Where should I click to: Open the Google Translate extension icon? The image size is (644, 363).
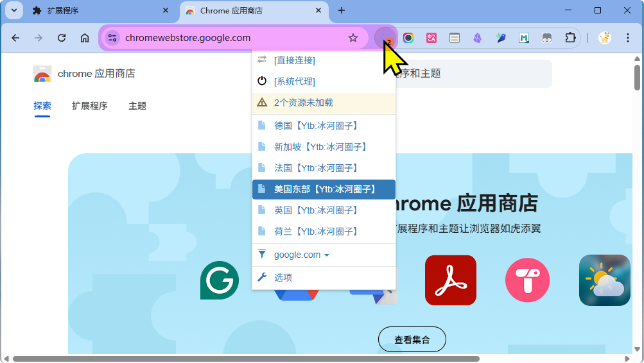coord(431,38)
